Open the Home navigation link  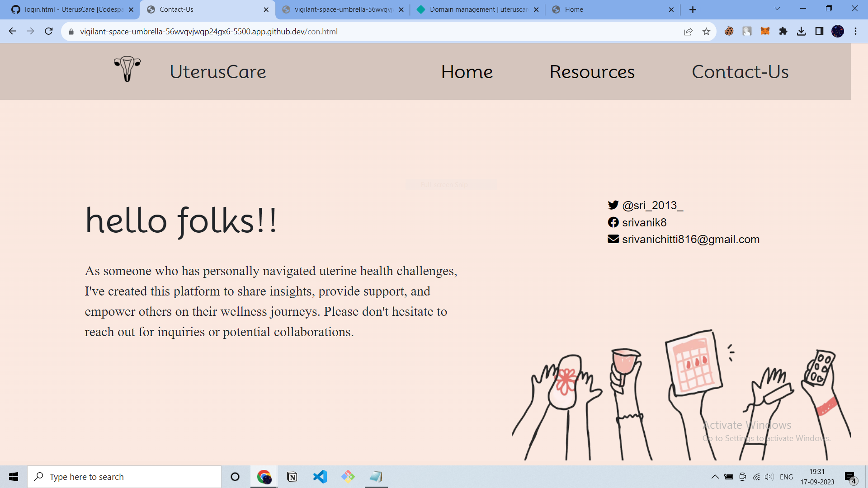click(x=467, y=72)
